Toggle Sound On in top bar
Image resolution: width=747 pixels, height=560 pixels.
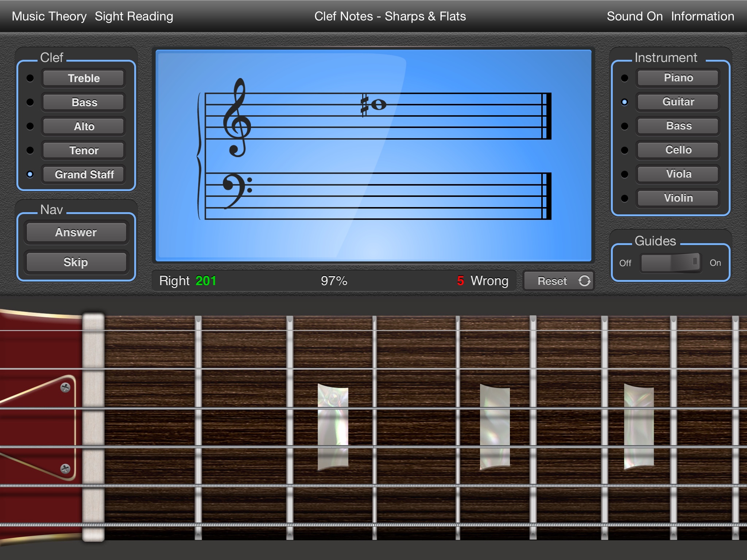pyautogui.click(x=634, y=16)
